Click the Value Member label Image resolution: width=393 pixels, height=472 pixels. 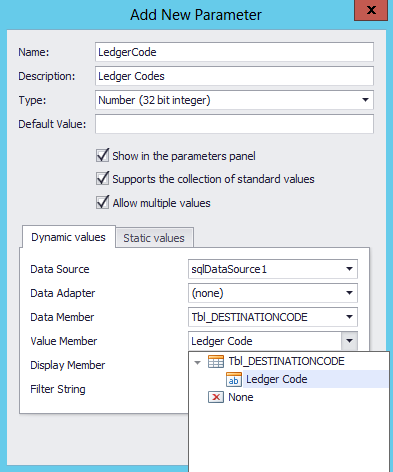(64, 341)
